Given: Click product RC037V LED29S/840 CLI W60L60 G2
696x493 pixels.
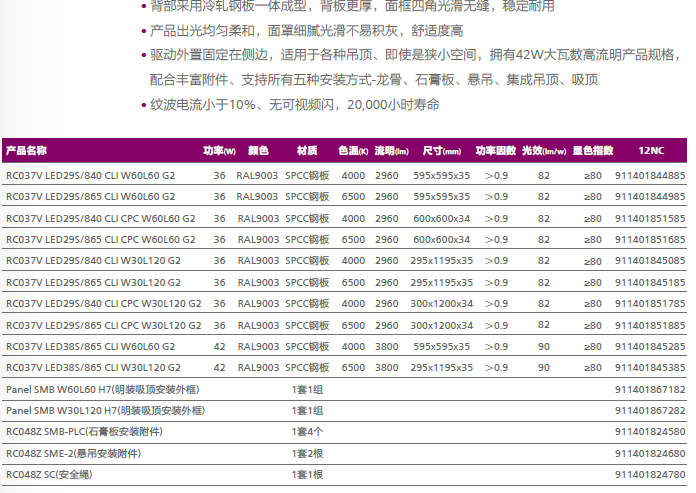Looking at the screenshot, I should (x=90, y=175).
